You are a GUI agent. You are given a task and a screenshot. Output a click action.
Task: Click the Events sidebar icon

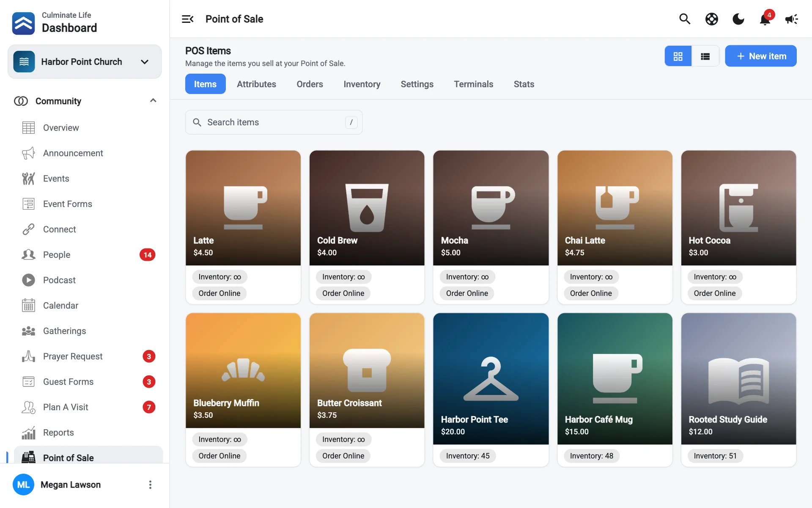point(28,179)
